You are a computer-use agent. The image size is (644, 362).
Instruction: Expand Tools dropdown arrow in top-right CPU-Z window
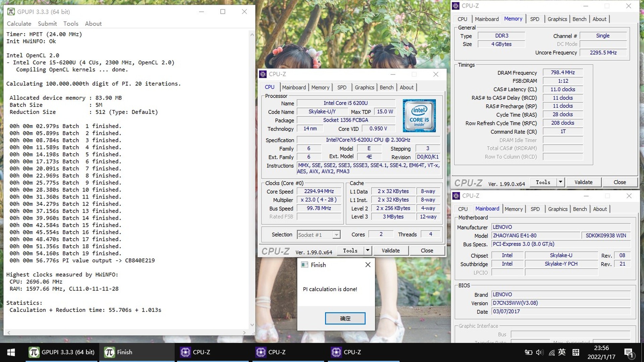560,182
